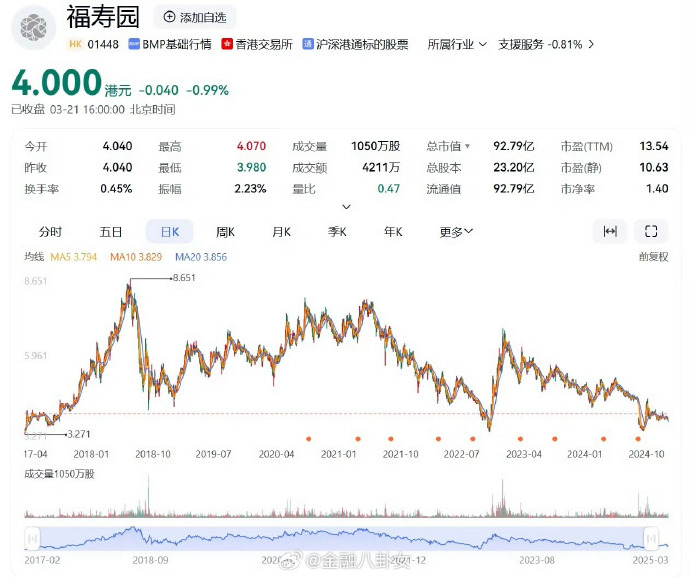Image resolution: width=690 pixels, height=577 pixels.
Task: Click the 3.271 low price label
Action: [79, 434]
